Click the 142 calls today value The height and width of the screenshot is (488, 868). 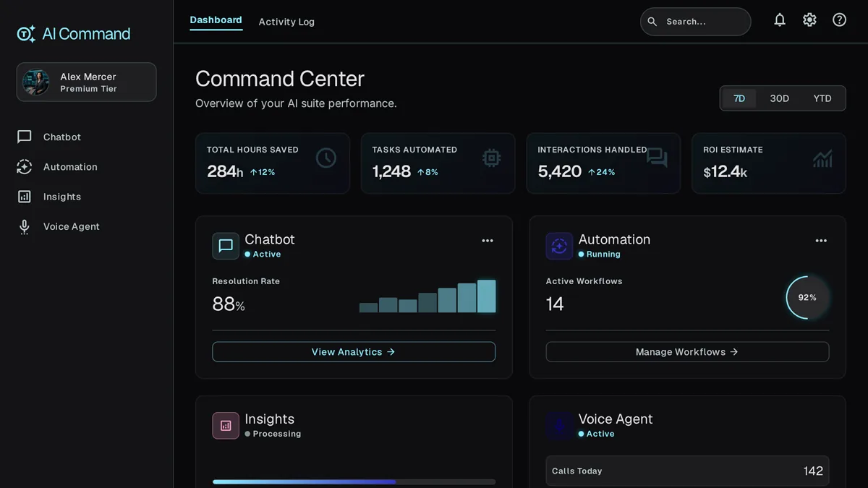coord(813,471)
